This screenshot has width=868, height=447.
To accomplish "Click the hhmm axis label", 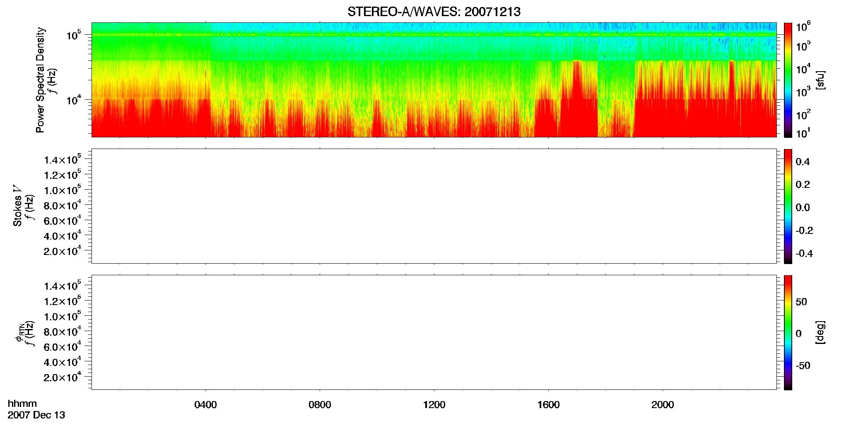I will (22, 404).
